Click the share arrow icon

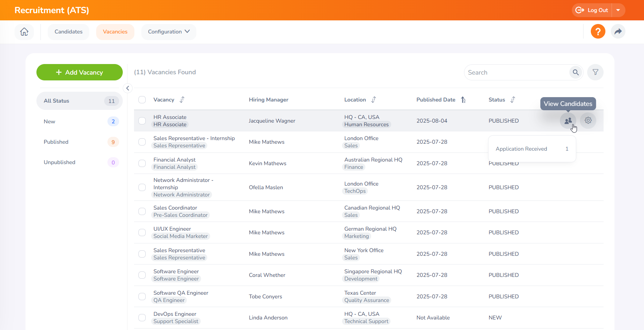click(x=618, y=32)
